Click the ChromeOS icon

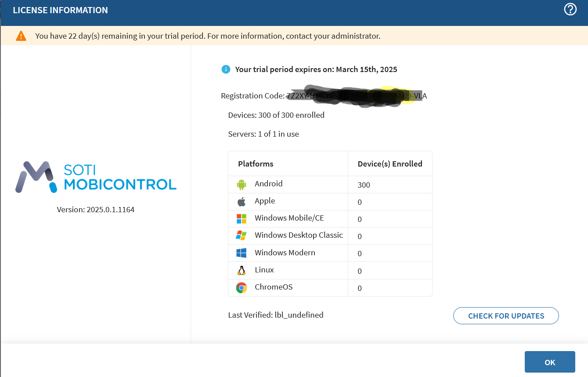point(241,288)
